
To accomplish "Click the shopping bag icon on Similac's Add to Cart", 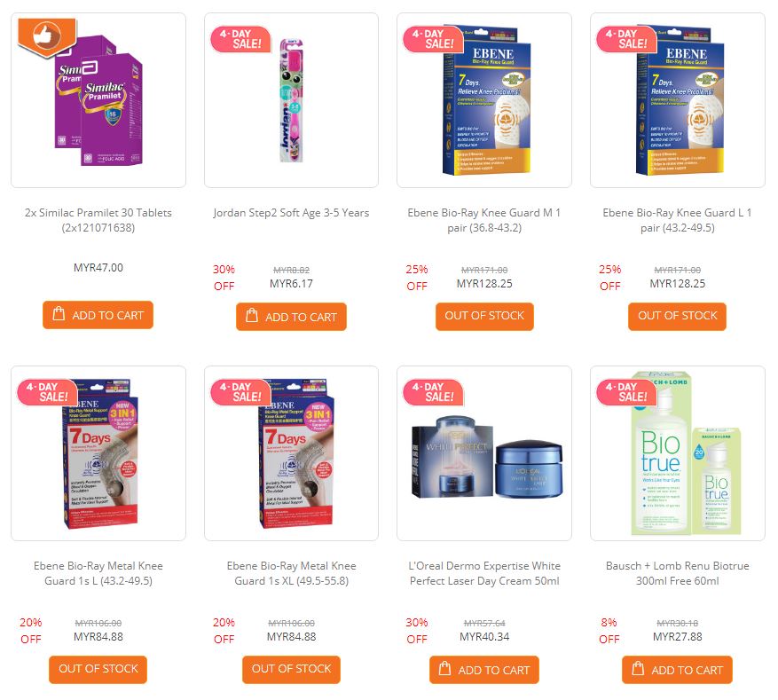I will click(59, 314).
